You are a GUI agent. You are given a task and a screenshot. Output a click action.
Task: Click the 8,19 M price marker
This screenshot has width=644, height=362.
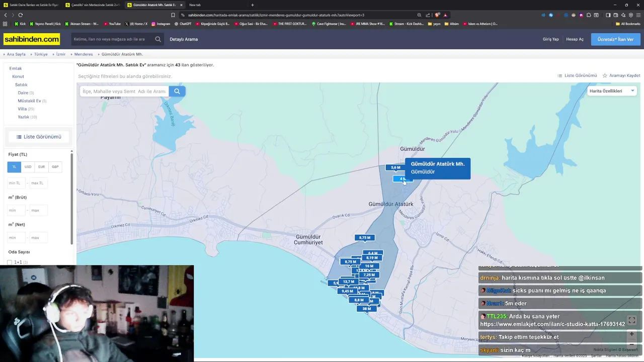tap(372, 258)
